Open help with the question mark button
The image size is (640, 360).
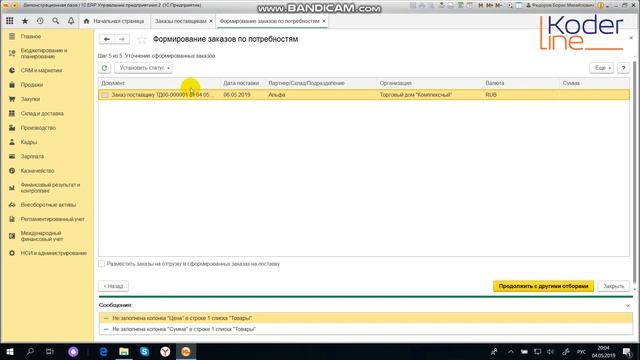pos(623,68)
